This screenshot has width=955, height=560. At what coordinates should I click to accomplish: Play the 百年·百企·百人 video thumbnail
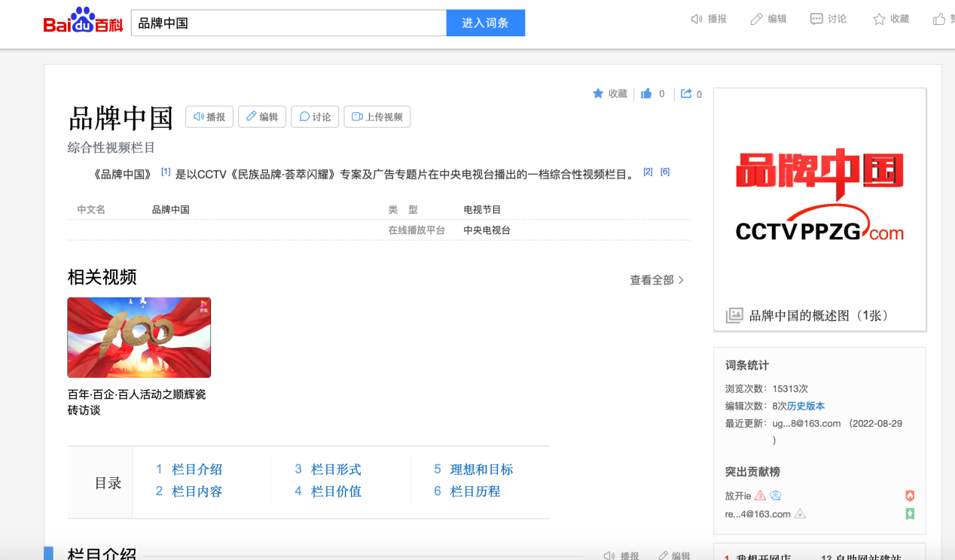point(139,337)
